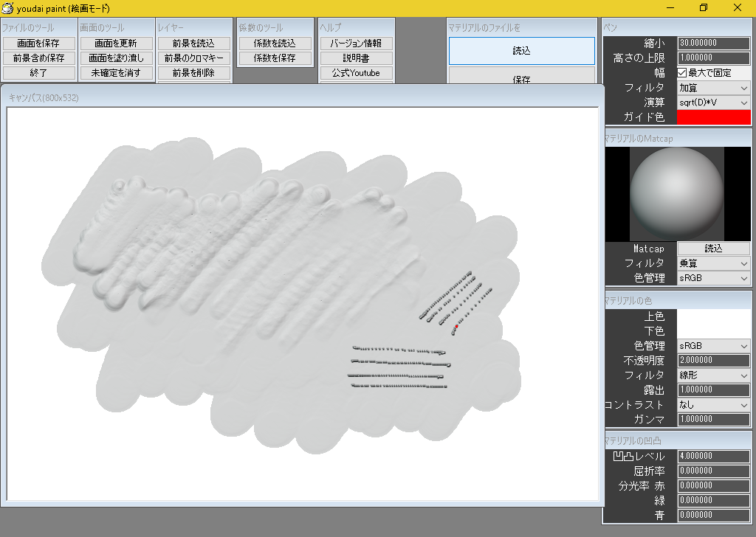Click the 画面を保存 button to save the screen
The image size is (756, 537).
(38, 44)
